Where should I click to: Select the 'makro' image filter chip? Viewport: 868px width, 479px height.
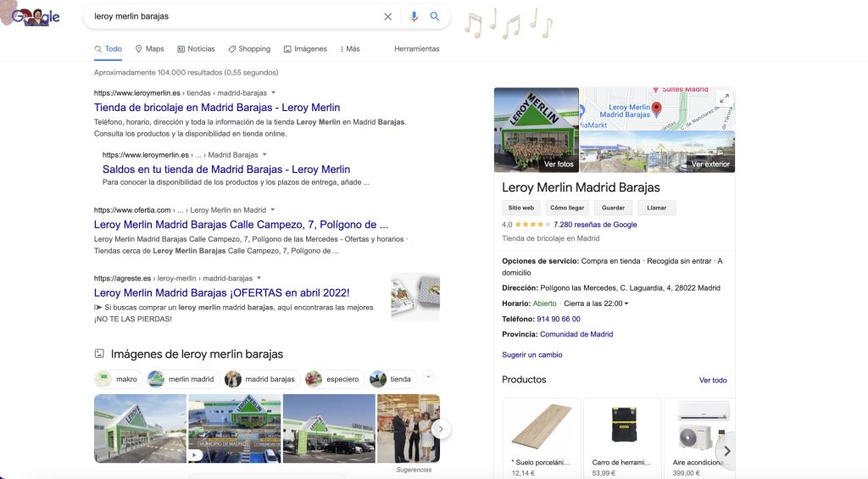click(x=118, y=379)
